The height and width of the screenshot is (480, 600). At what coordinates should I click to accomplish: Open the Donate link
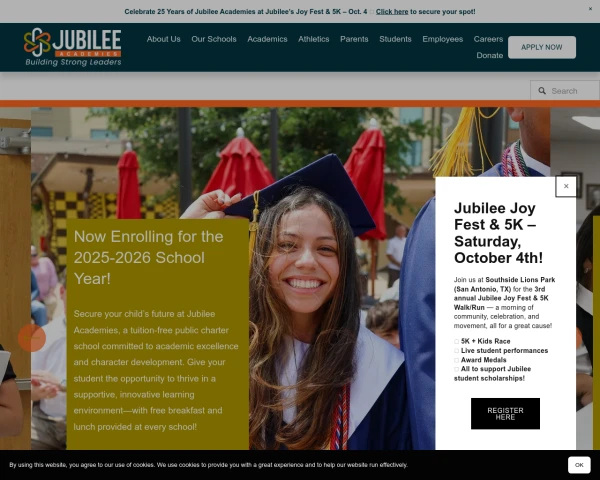click(x=489, y=56)
